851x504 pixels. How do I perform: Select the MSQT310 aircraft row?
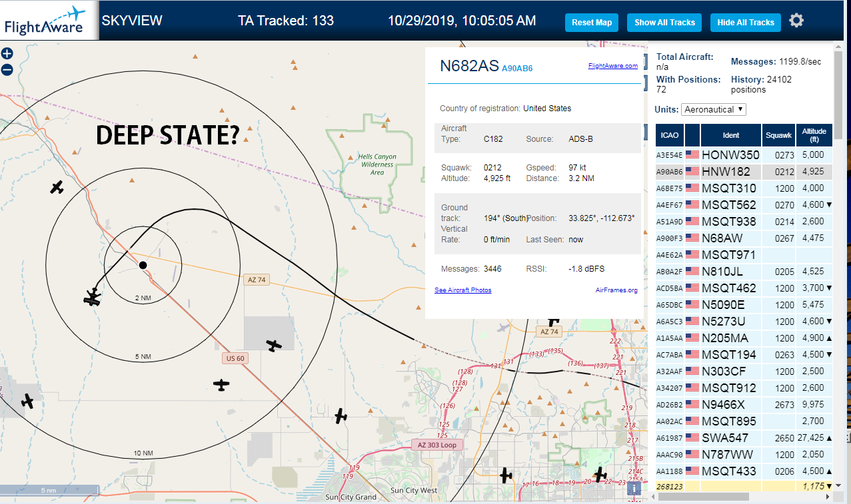[x=744, y=188]
